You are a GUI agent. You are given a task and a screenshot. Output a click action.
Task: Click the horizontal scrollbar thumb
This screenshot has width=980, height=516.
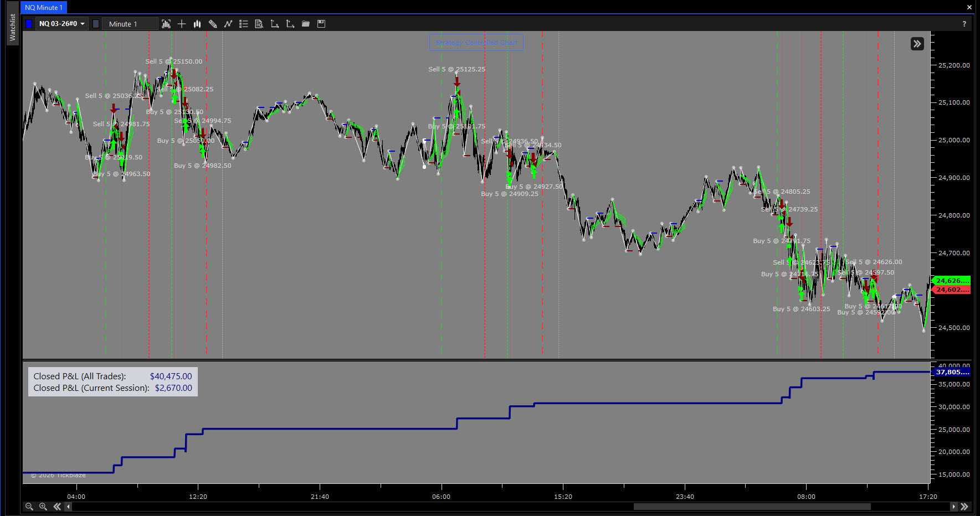tap(752, 507)
